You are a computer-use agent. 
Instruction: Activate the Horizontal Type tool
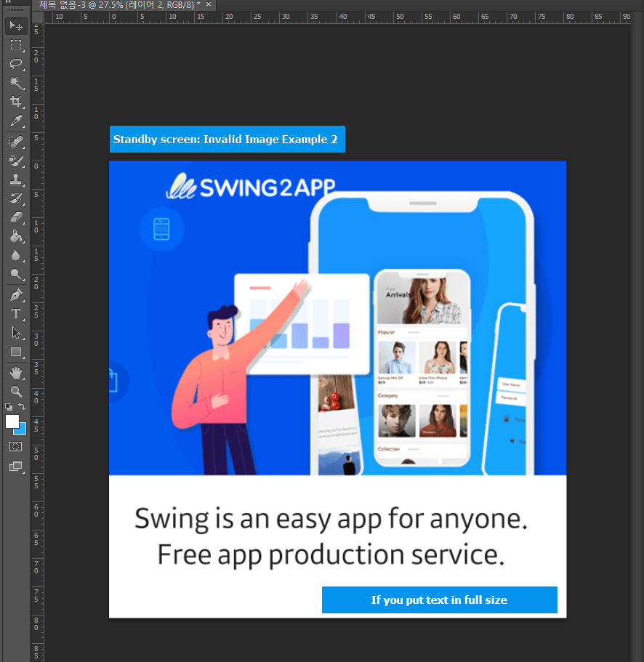[x=16, y=314]
